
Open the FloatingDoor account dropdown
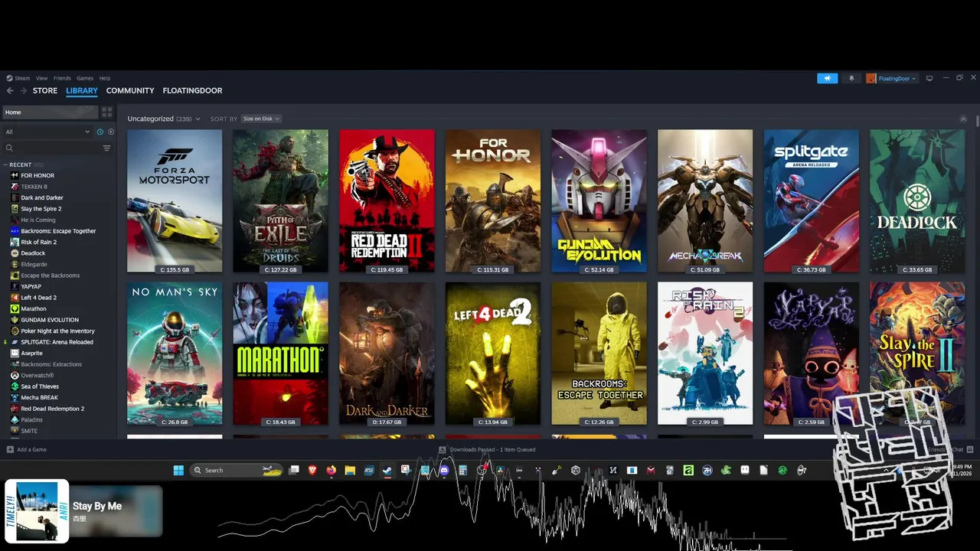coord(891,78)
